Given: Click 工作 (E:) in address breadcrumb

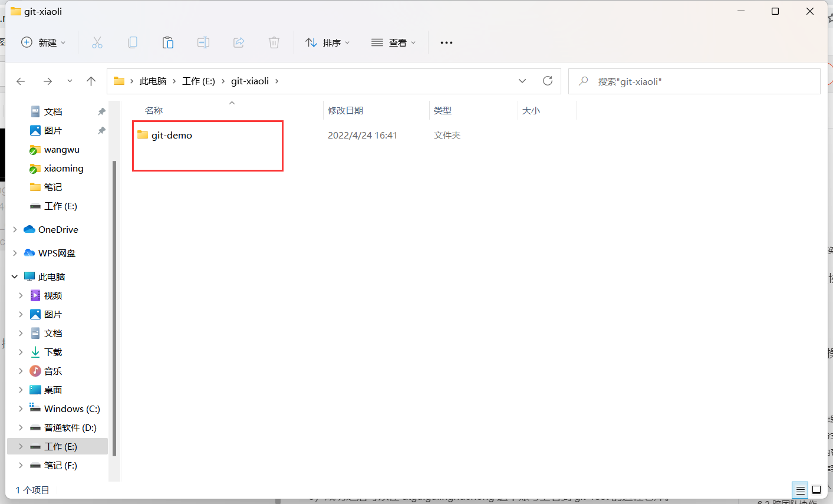Looking at the screenshot, I should pyautogui.click(x=199, y=81).
